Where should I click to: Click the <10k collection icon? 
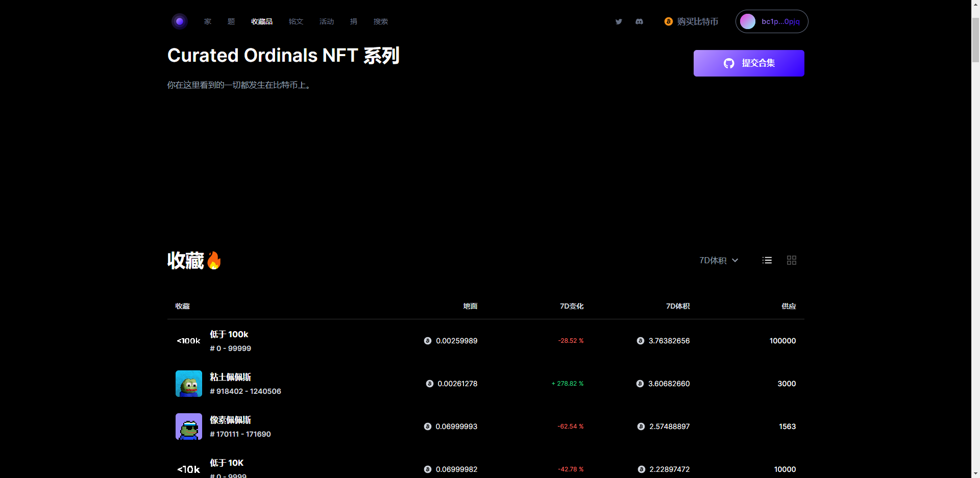[189, 469]
